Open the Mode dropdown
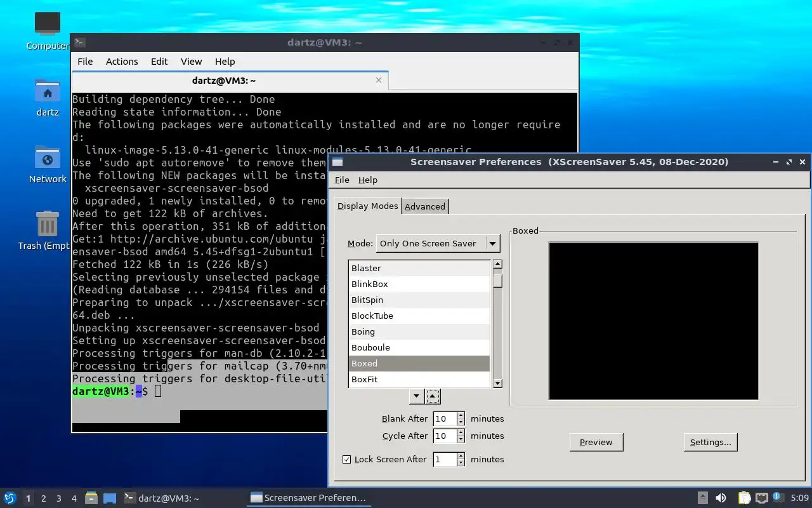Viewport: 812px width, 508px height. 438,243
